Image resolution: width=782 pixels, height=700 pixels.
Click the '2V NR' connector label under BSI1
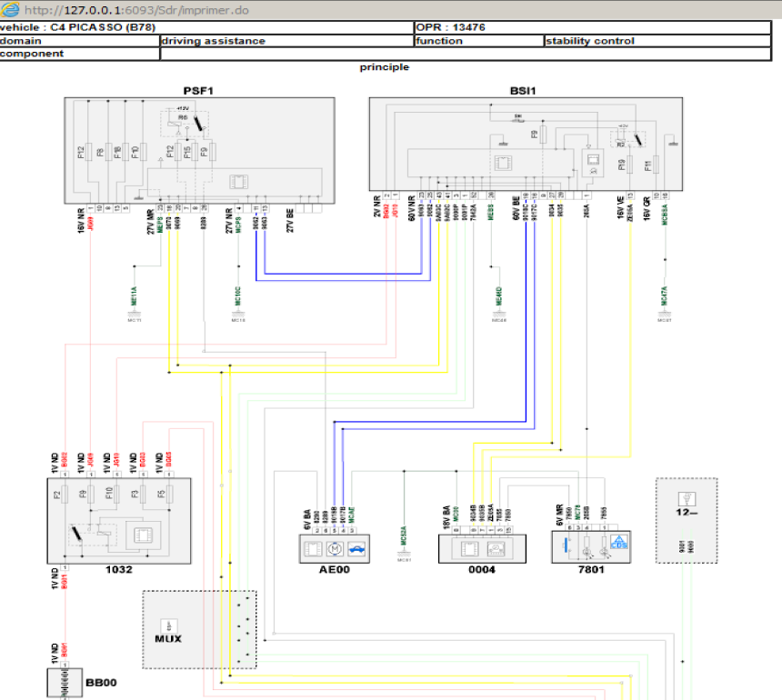(x=377, y=206)
